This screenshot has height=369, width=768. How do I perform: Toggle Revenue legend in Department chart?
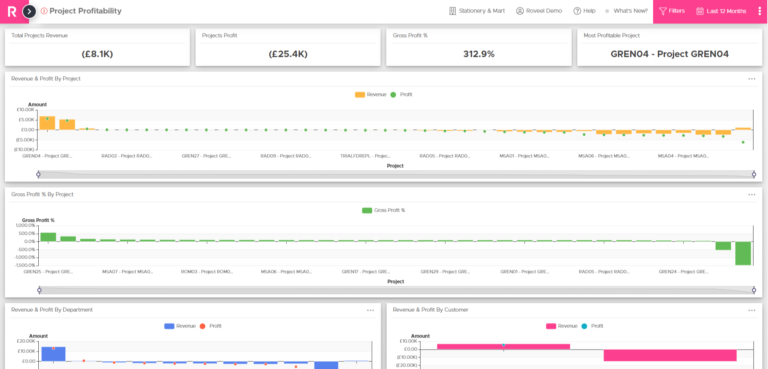click(x=180, y=326)
